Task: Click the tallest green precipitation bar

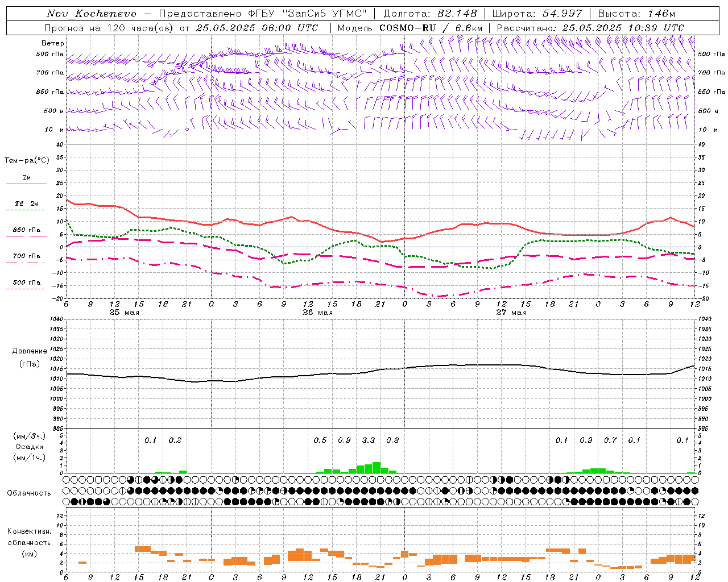Action: coord(377,467)
